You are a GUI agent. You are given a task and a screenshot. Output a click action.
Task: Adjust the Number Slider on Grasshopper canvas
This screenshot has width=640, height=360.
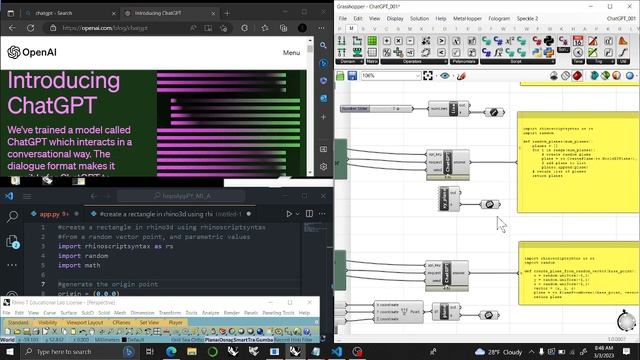coord(376,109)
